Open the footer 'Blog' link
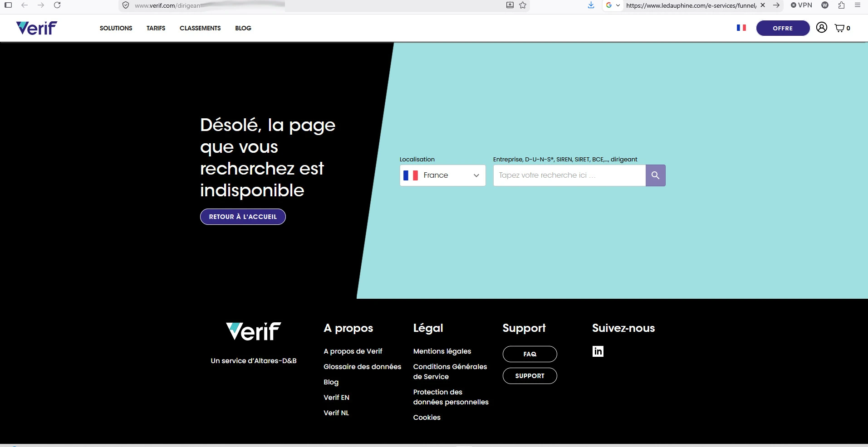 tap(331, 382)
